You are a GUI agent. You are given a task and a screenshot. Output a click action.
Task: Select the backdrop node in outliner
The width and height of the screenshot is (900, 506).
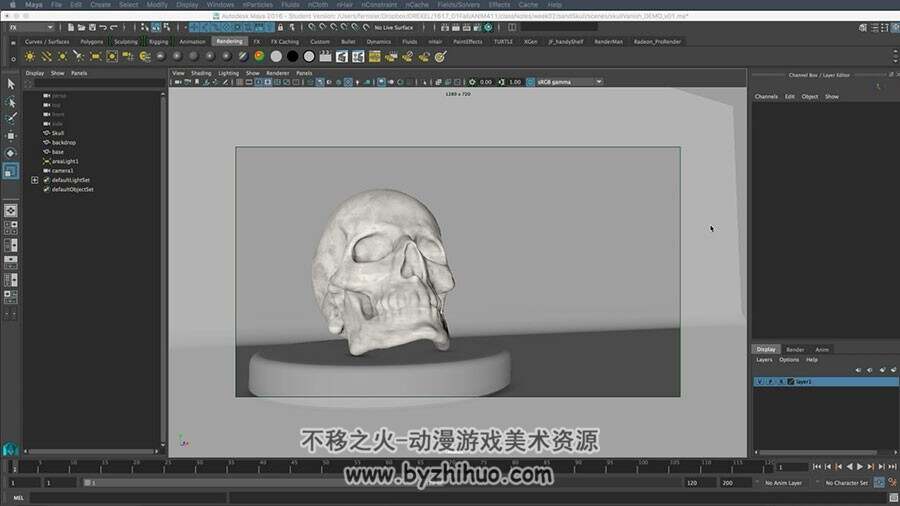[64, 142]
